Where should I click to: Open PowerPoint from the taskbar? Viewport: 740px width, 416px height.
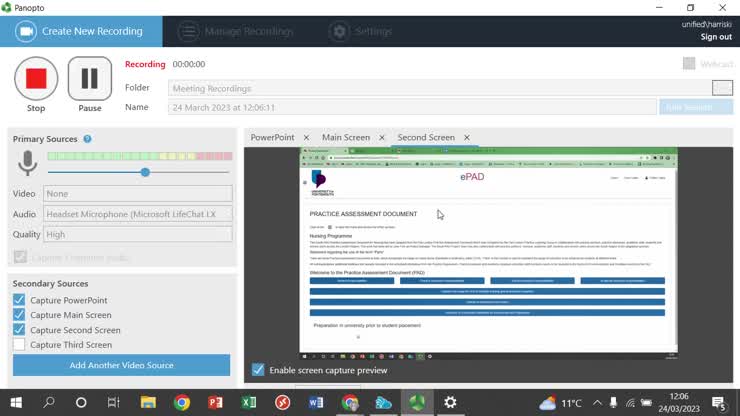coord(215,402)
